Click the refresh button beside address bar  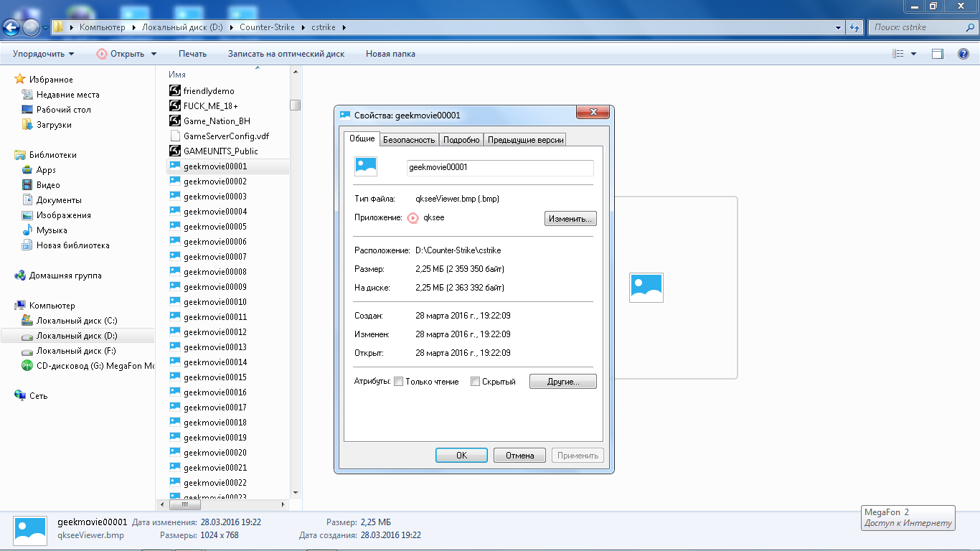tap(854, 27)
